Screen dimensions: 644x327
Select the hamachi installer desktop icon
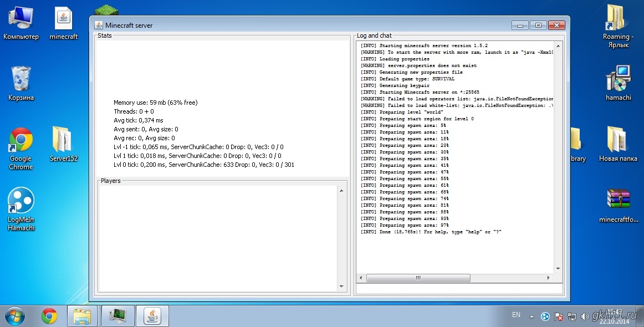[x=618, y=83]
